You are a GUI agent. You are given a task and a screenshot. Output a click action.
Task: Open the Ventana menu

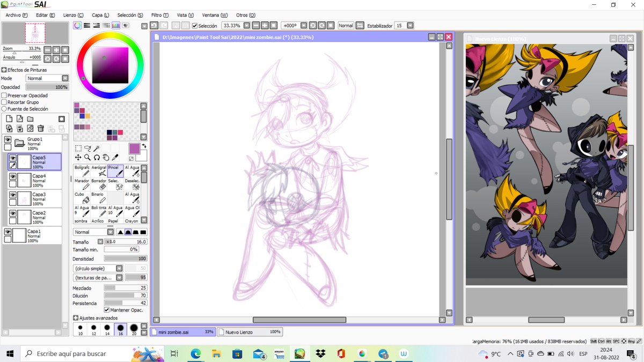tap(215, 15)
